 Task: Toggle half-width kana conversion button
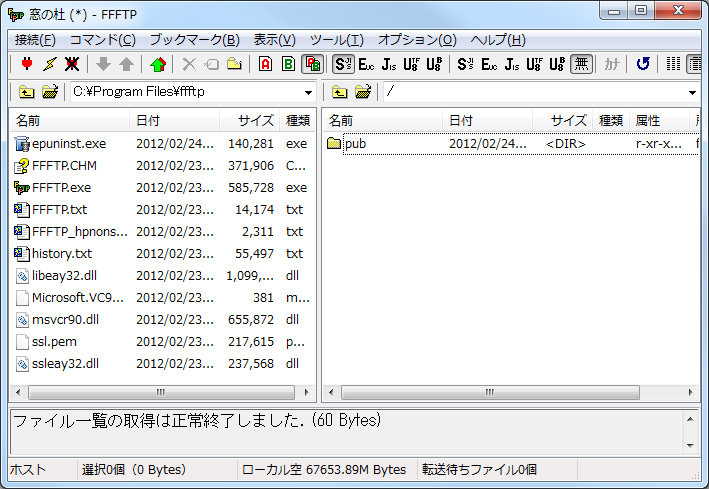click(612, 64)
